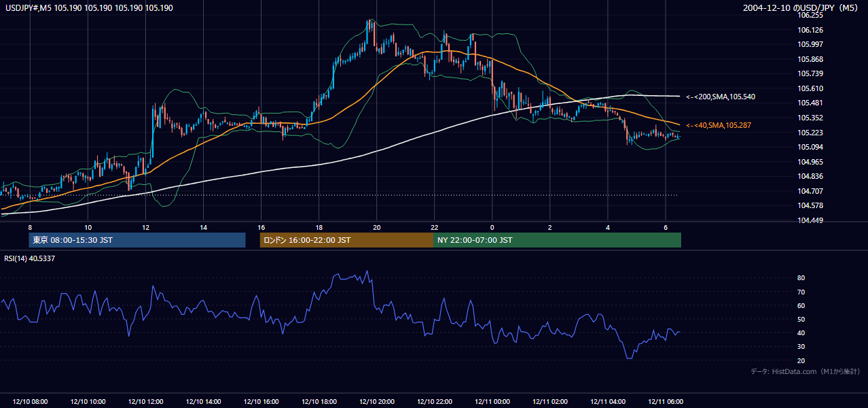Click the データ: HistData.com source credit
The image size is (868, 408).
[806, 371]
